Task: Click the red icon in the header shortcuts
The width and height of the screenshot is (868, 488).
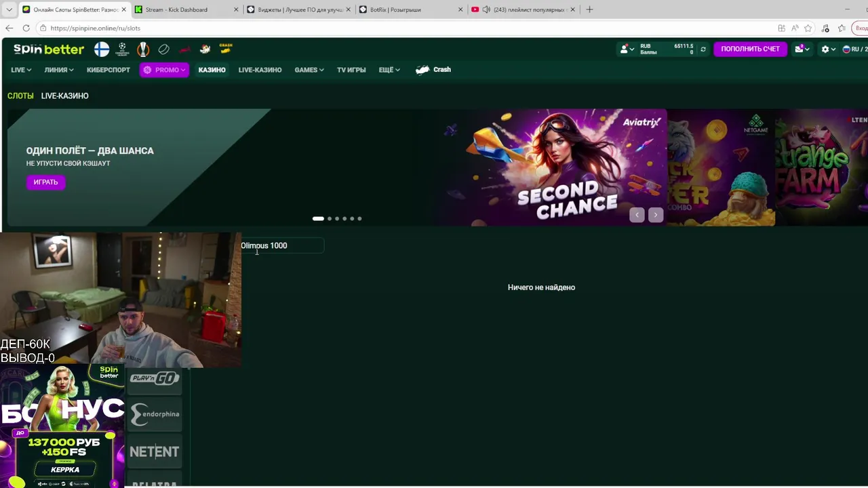Action: (184, 49)
